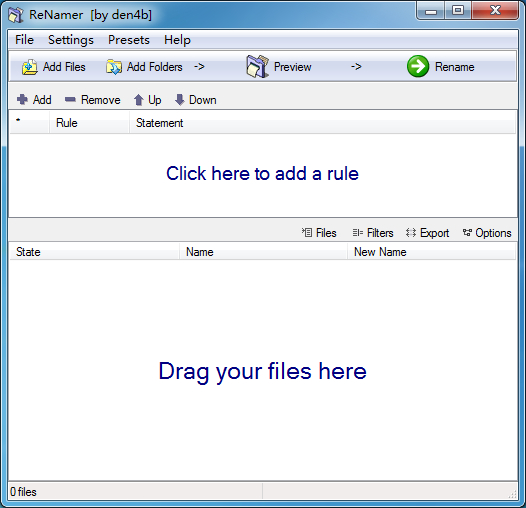Sort by the New Name column header
The height and width of the screenshot is (508, 526).
click(x=431, y=252)
